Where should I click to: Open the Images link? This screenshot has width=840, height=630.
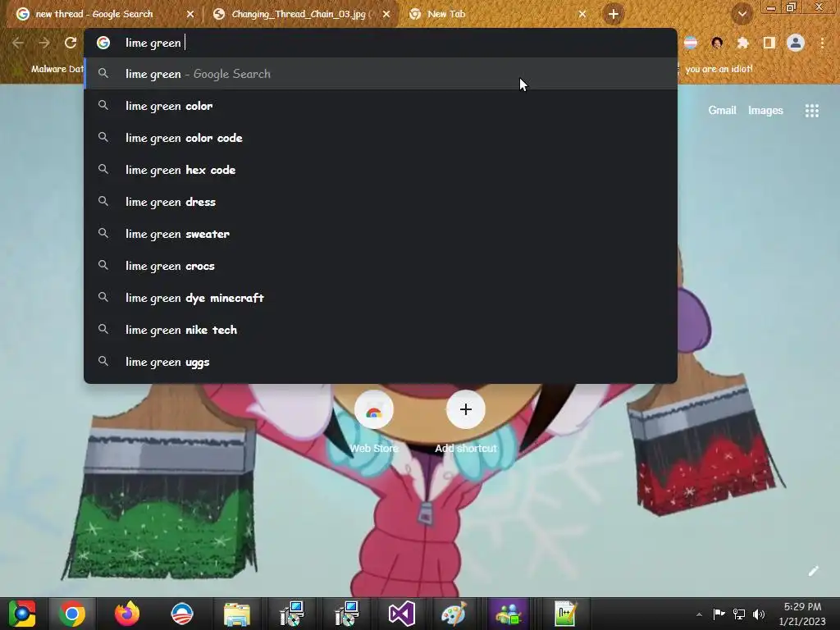point(765,111)
